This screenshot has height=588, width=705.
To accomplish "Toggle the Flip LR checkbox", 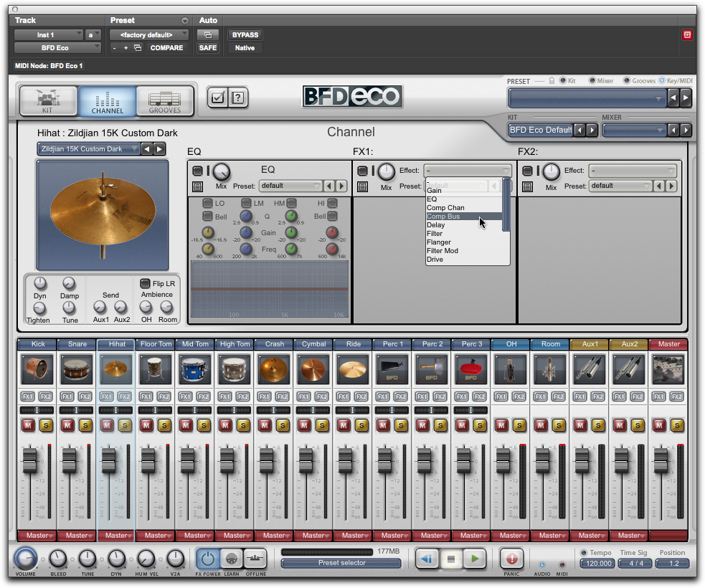I will point(145,283).
